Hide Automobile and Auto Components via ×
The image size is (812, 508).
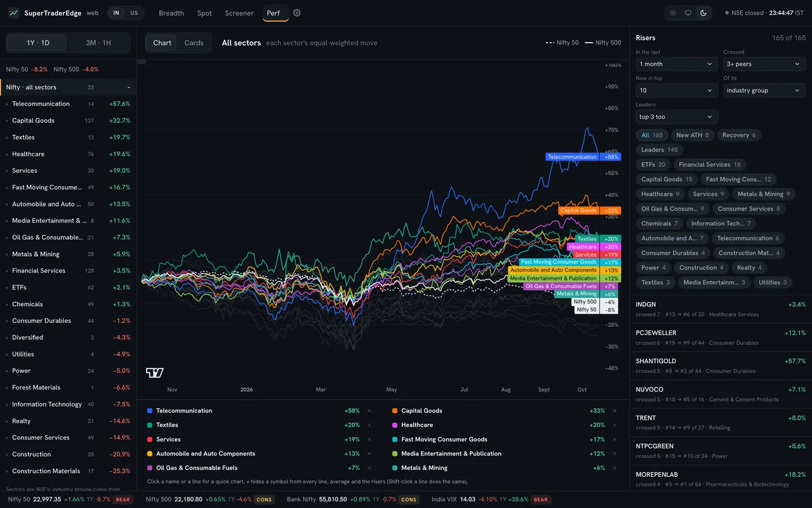[369, 454]
